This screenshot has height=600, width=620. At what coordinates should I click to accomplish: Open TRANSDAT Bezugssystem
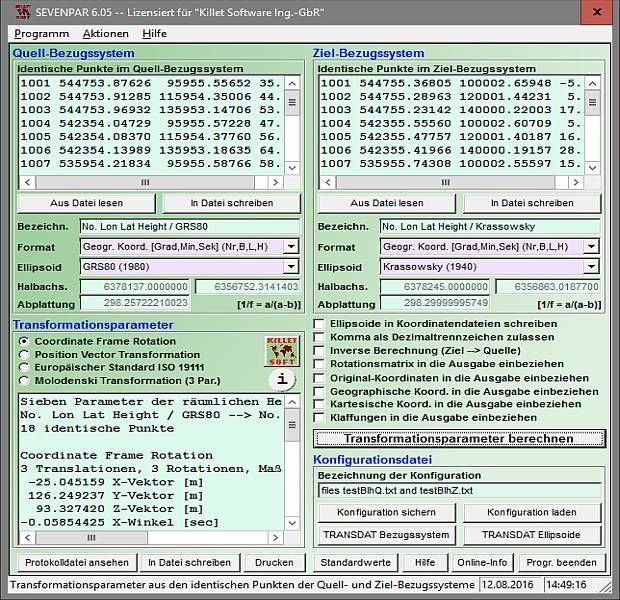click(x=387, y=535)
